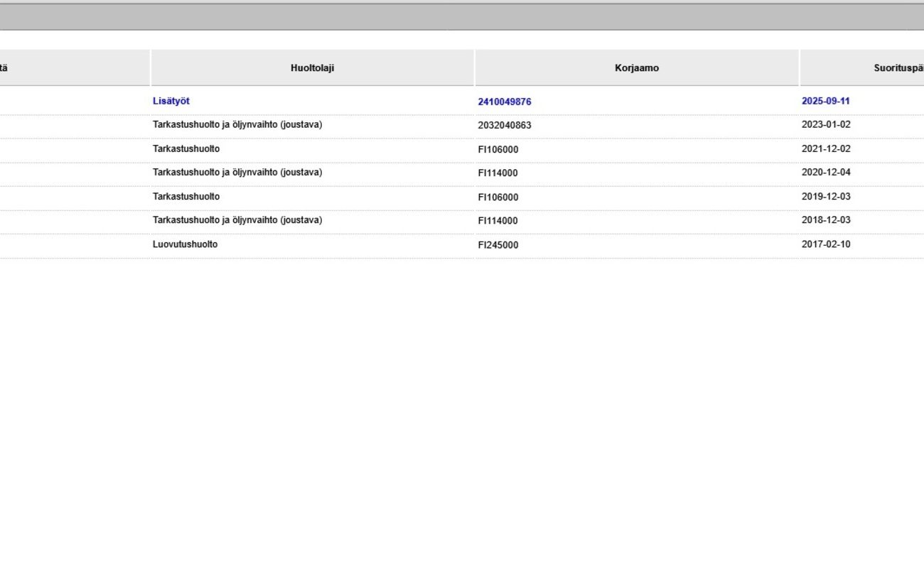Select the Luovutushuolto service entry
This screenshot has height=586, width=924.
point(186,244)
